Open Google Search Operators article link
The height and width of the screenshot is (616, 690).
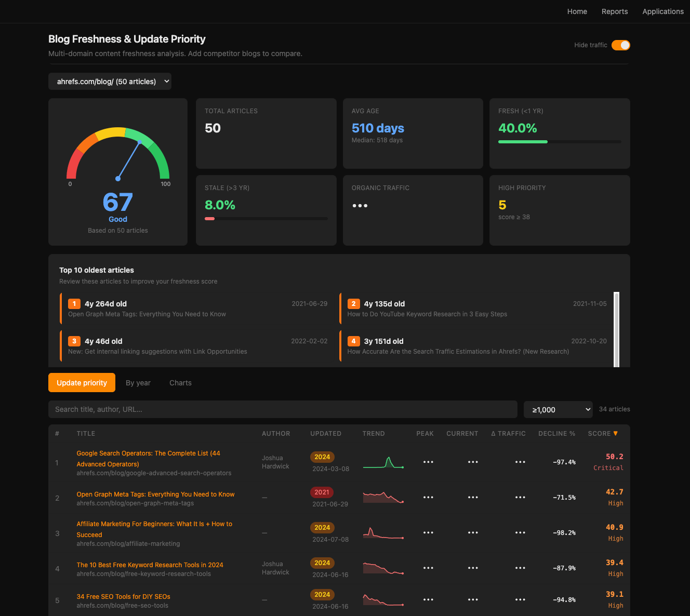coord(148,459)
